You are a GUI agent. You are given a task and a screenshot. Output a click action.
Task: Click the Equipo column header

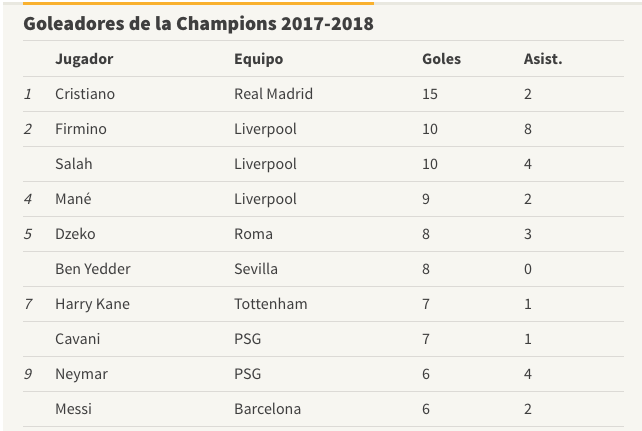258,59
